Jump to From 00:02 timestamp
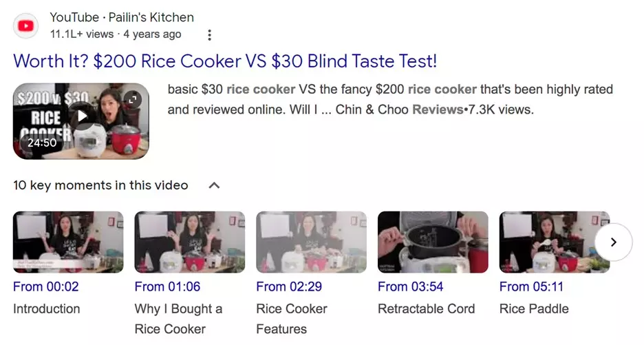644x345 pixels. (x=46, y=286)
